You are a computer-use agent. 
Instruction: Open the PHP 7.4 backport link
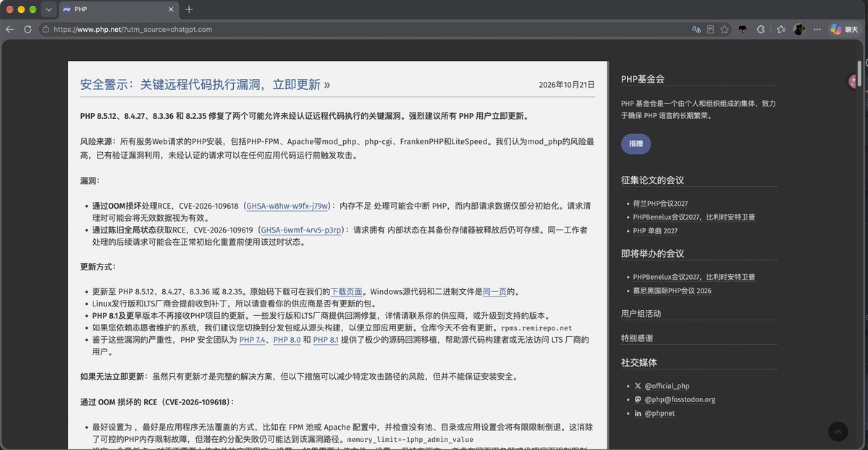(253, 340)
